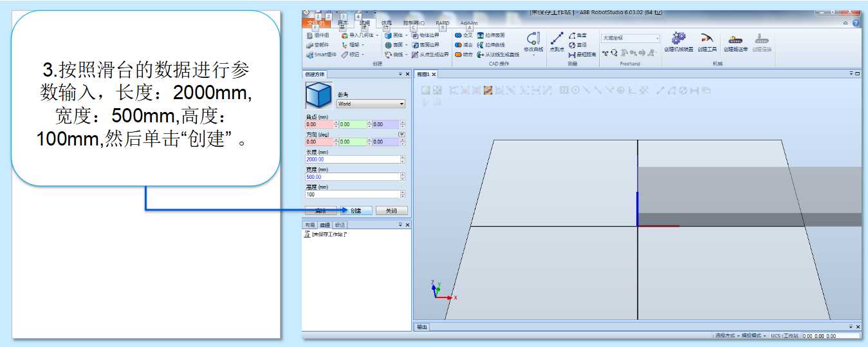This screenshot has height=347, width=868.
Task: Open the 大地坐标 coordinate system dropdown
Action: click(631, 39)
